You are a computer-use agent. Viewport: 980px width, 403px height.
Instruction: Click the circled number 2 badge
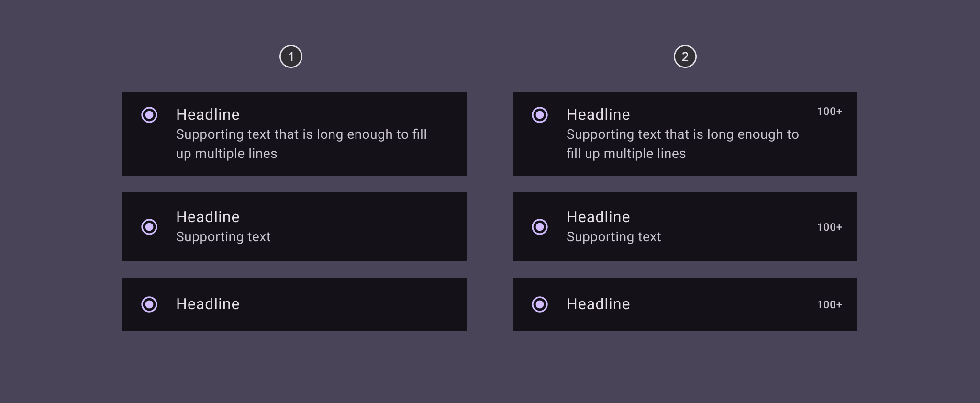tap(685, 57)
